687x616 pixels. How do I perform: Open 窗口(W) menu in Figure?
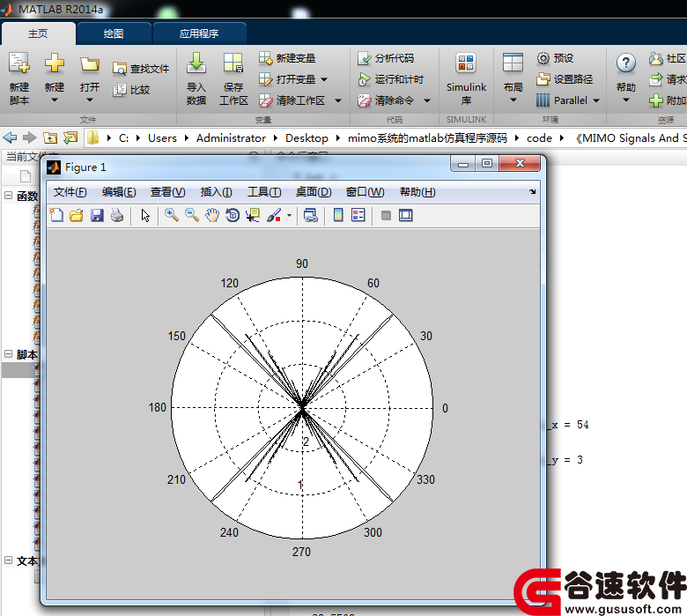[x=365, y=192]
